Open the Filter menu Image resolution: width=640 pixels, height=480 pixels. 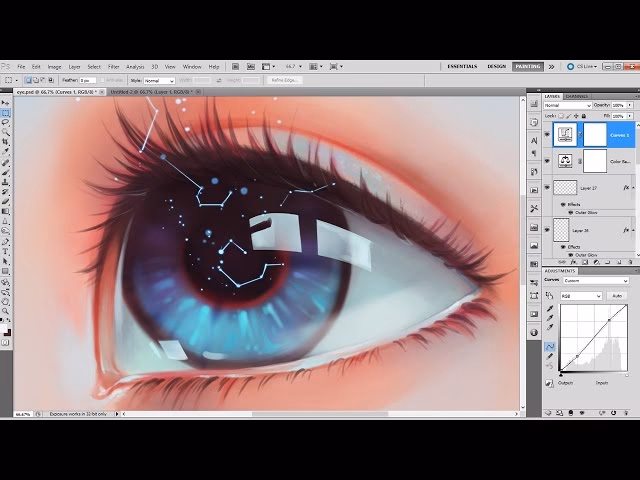click(x=113, y=67)
